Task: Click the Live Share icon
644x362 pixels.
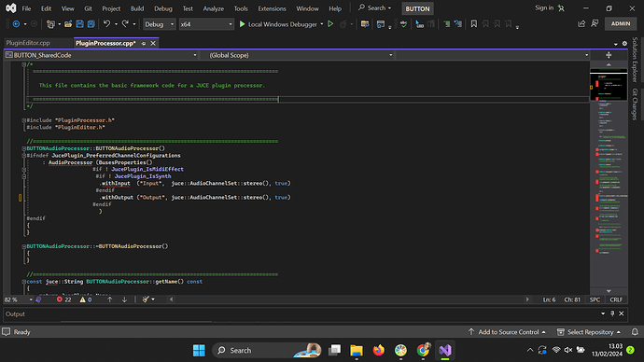Action: click(x=581, y=24)
